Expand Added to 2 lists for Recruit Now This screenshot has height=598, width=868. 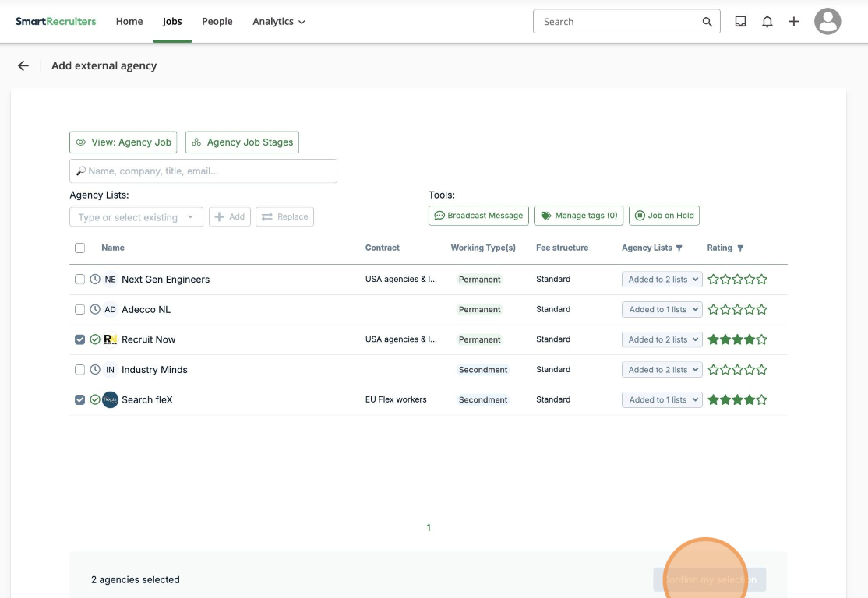[x=662, y=339]
